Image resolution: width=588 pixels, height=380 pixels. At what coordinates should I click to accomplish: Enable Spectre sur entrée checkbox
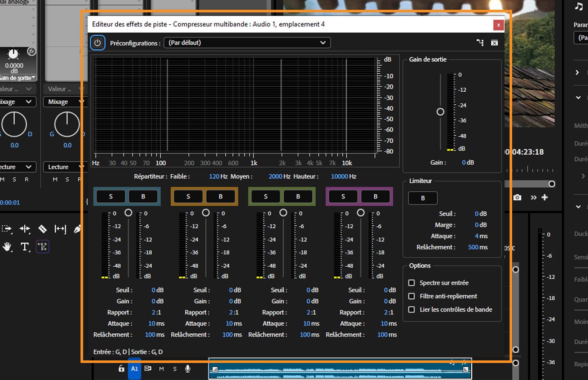412,282
